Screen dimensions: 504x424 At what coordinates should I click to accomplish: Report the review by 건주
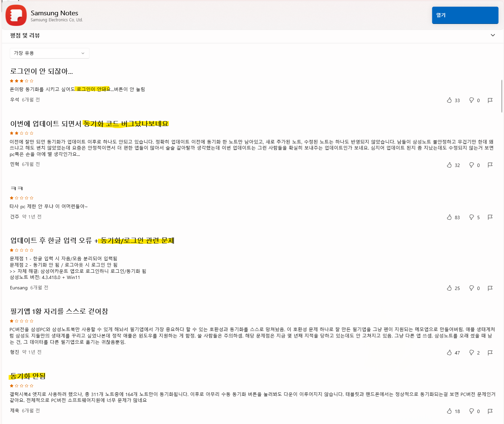click(490, 217)
